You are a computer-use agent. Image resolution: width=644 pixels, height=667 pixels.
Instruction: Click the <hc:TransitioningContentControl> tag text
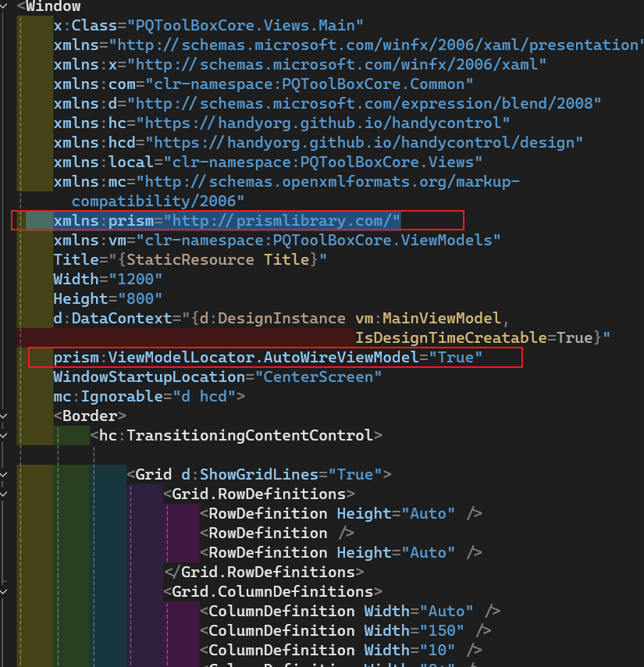pyautogui.click(x=236, y=436)
